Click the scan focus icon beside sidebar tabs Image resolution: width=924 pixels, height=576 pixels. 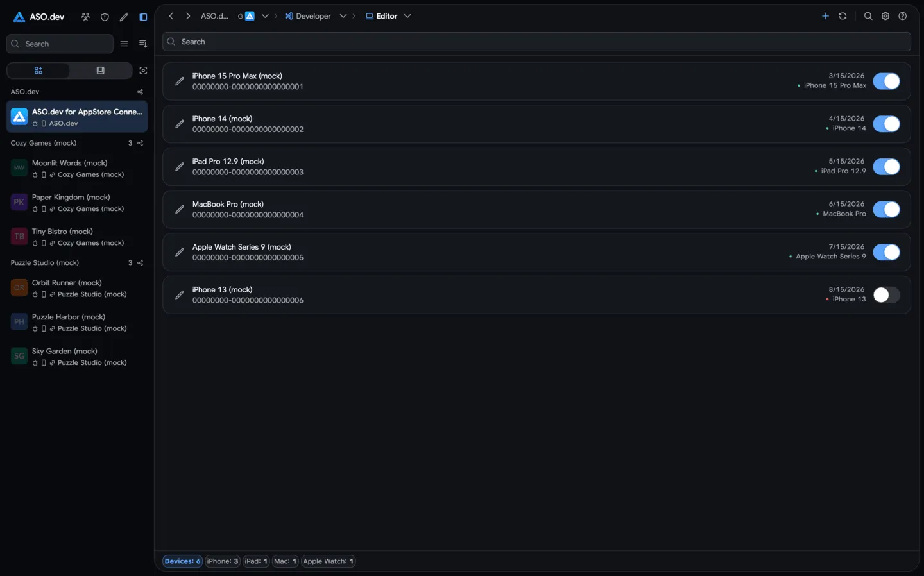click(143, 71)
